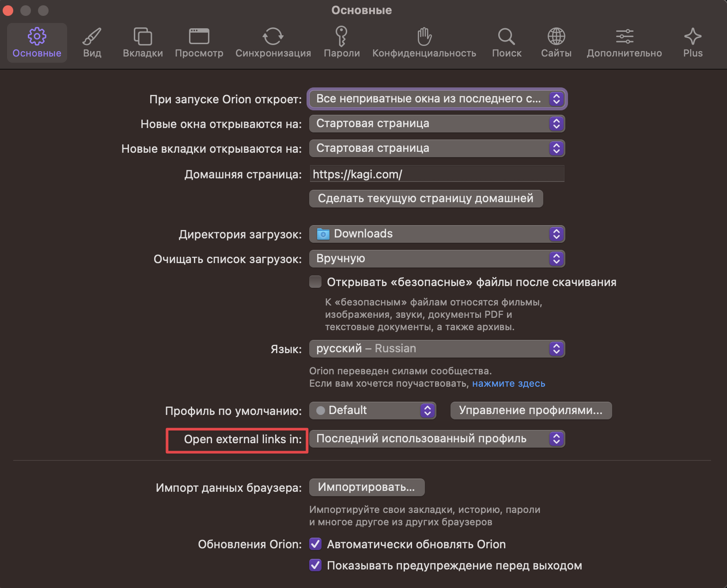Image resolution: width=727 pixels, height=588 pixels.
Task: Open the Вид appearance preferences icon
Action: tap(92, 37)
